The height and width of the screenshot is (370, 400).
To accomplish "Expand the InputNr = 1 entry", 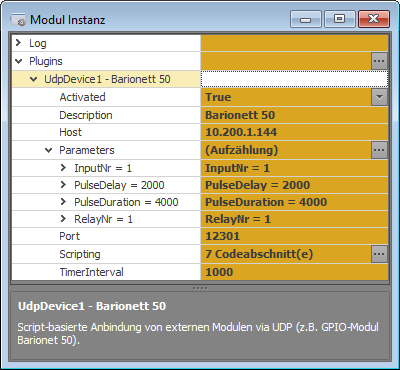I will (63, 168).
